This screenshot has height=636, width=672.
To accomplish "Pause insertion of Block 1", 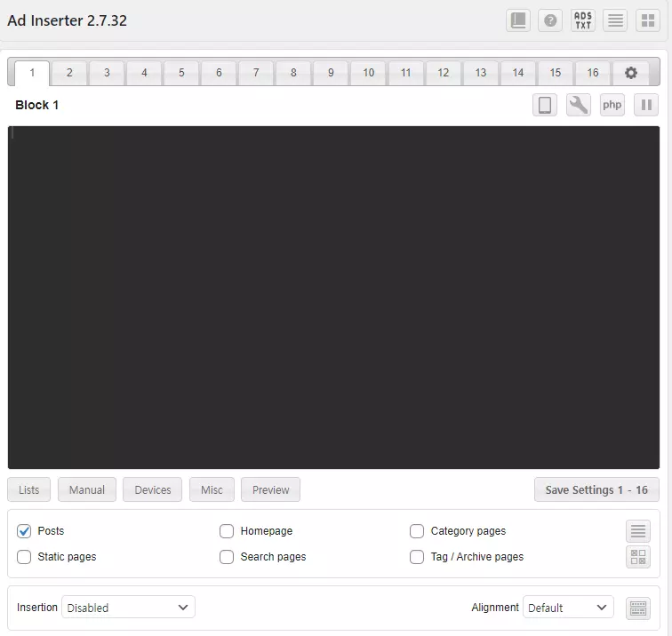I will 646,105.
